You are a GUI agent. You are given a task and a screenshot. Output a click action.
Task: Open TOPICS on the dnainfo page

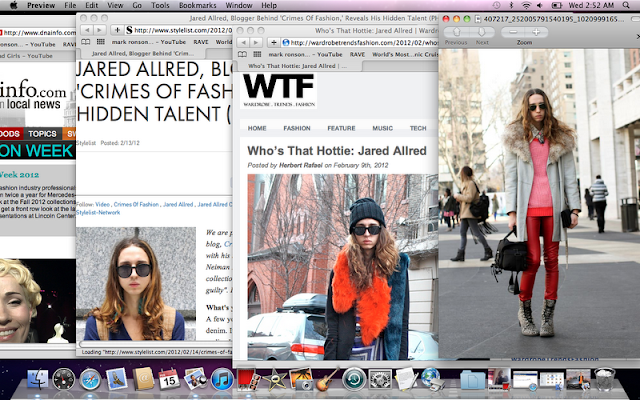(42, 134)
